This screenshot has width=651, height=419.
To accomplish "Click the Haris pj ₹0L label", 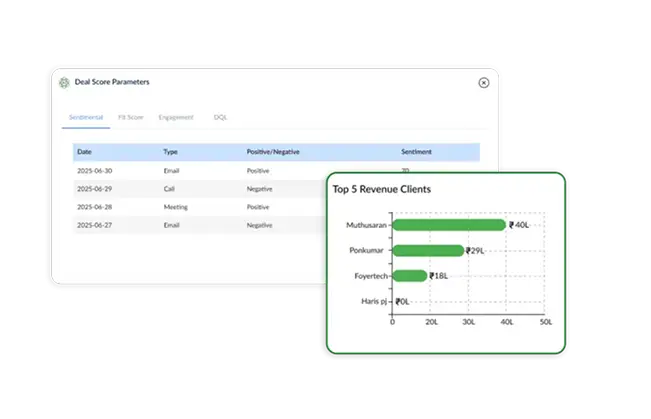I will pyautogui.click(x=402, y=301).
